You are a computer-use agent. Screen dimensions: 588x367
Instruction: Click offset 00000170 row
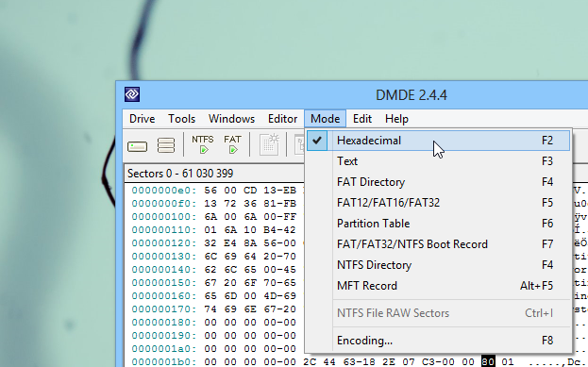(164, 309)
